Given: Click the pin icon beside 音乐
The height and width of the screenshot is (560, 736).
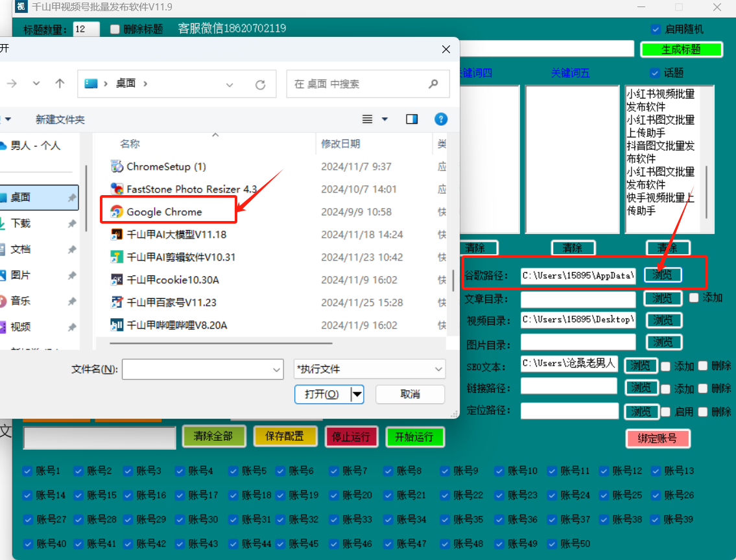Looking at the screenshot, I should pos(72,301).
